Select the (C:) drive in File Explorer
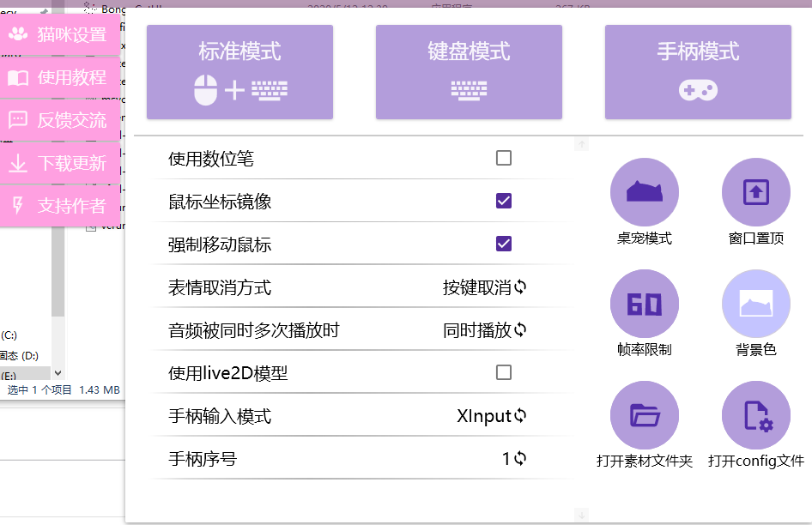 pyautogui.click(x=9, y=335)
